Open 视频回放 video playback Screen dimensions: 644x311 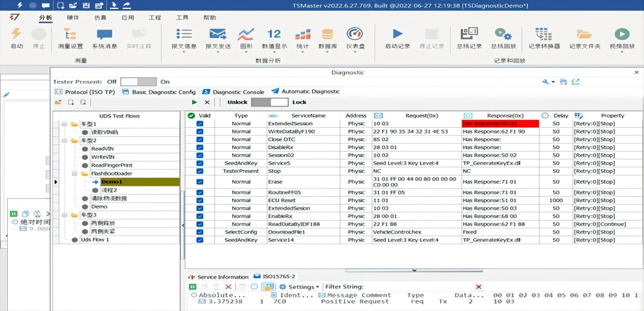pos(621,35)
